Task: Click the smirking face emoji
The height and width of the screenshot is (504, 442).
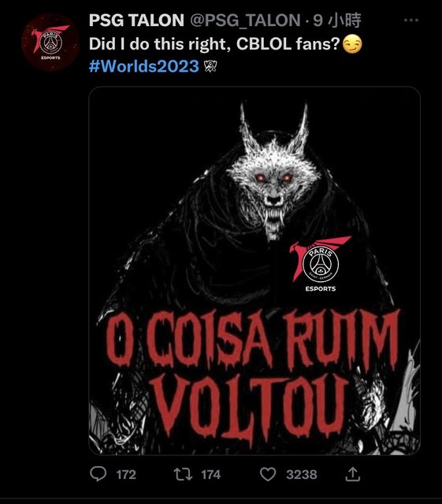Action: 352,44
